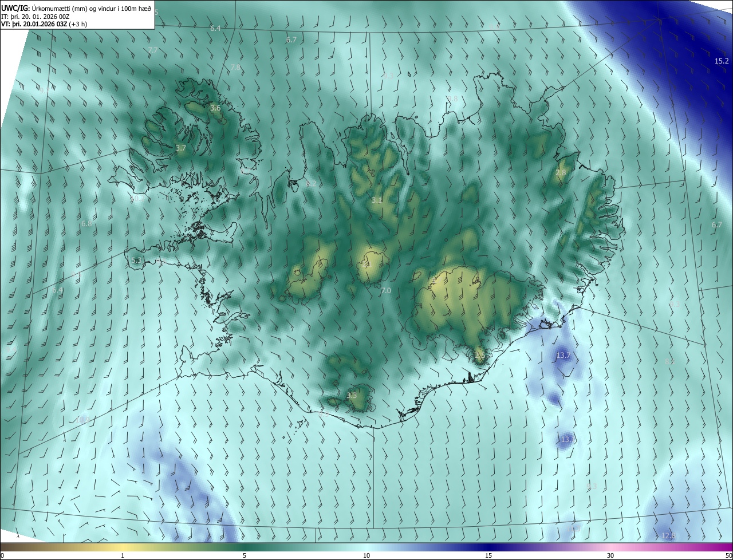Image resolution: width=733 pixels, height=560 pixels.
Task: Click the 7.7 value on the map
Action: (153, 50)
